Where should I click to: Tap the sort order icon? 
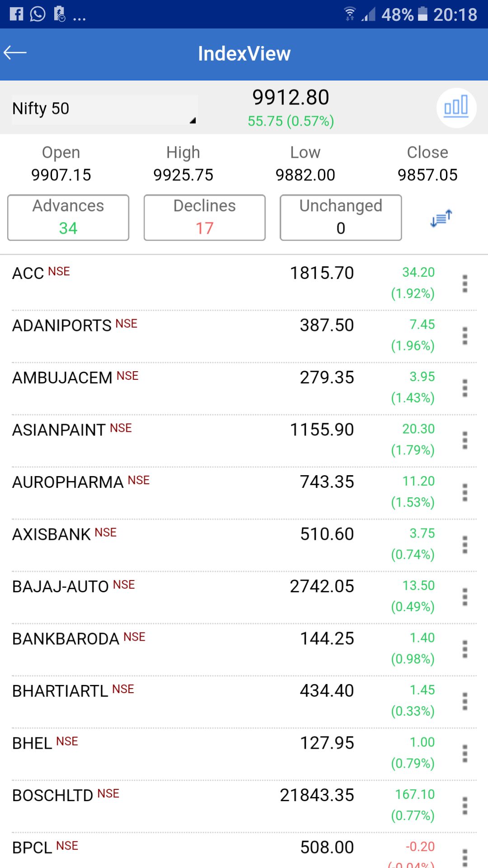point(441,218)
